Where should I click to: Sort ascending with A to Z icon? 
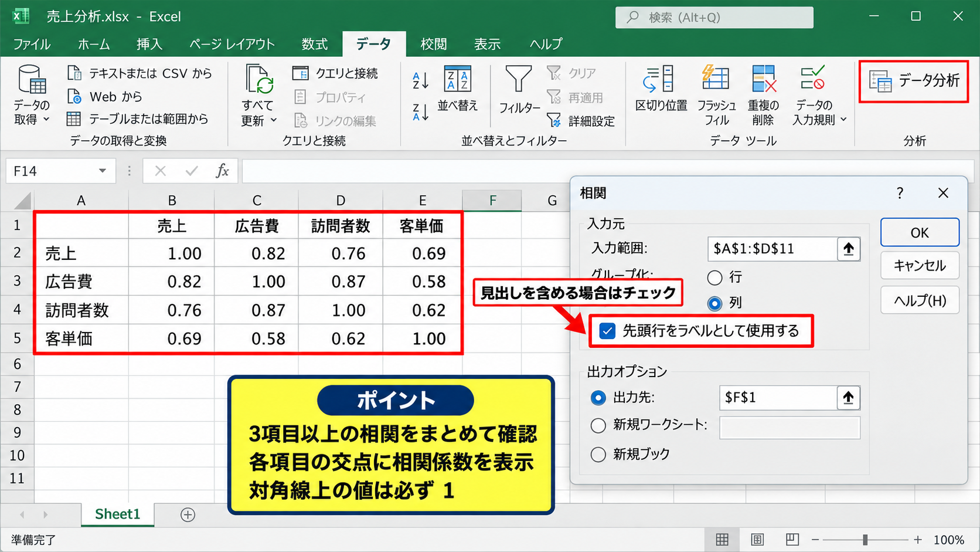421,80
